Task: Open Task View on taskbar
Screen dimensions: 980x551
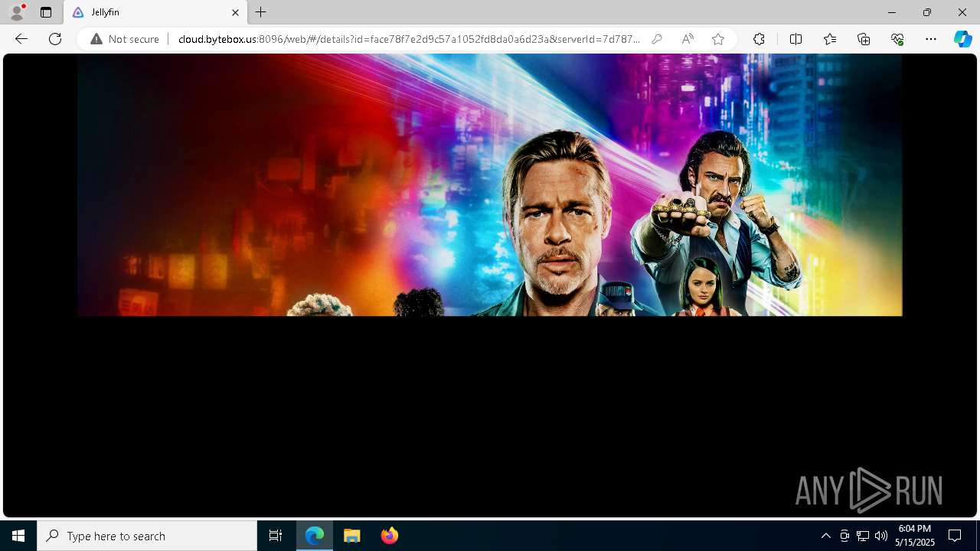Action: [x=276, y=536]
